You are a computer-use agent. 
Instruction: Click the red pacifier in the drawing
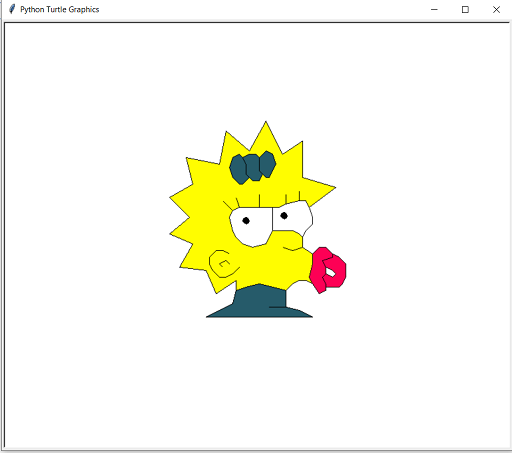point(328,270)
